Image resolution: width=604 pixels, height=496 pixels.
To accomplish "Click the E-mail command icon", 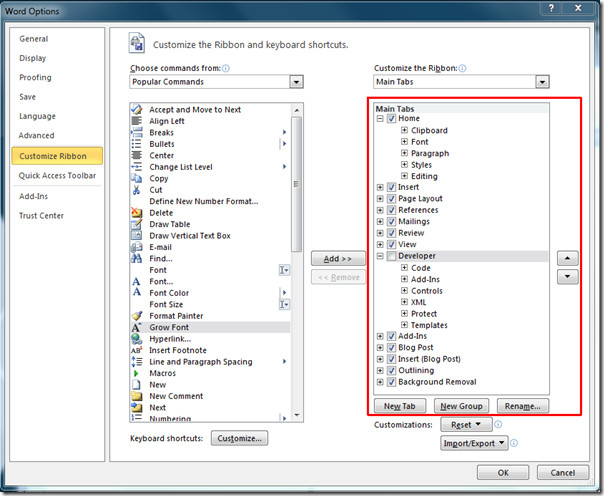I will (136, 247).
